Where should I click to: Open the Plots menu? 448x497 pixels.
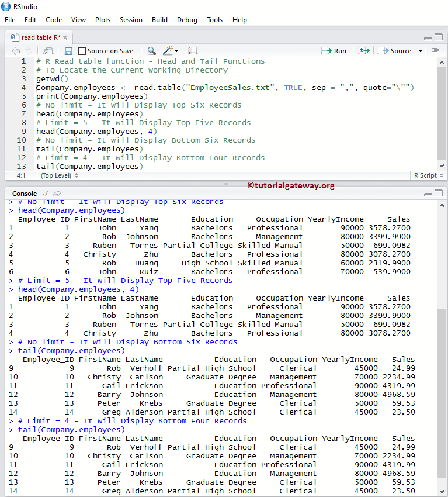[103, 19]
